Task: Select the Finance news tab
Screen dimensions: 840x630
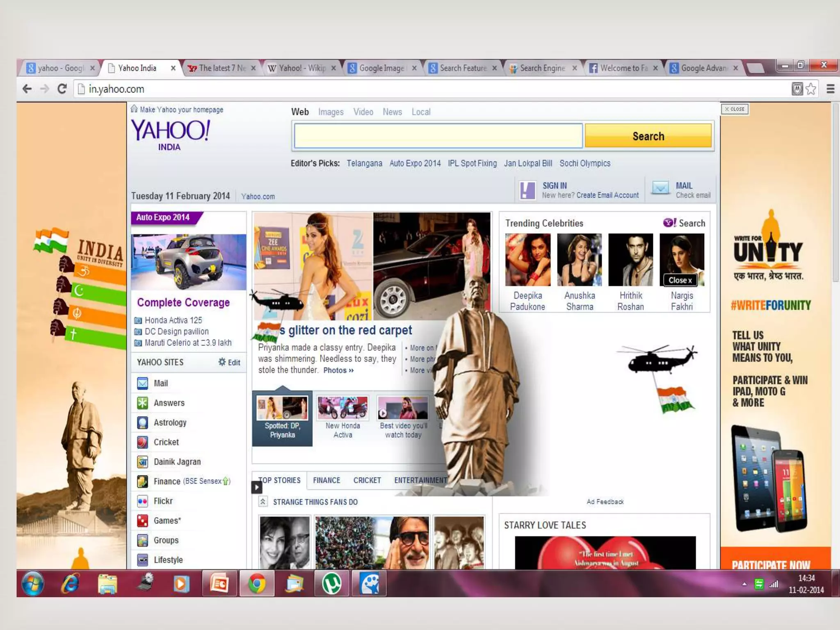Action: coord(326,480)
